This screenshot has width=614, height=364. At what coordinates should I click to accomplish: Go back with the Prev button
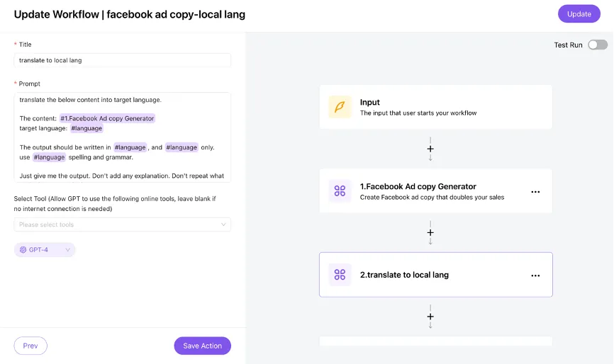tap(30, 346)
